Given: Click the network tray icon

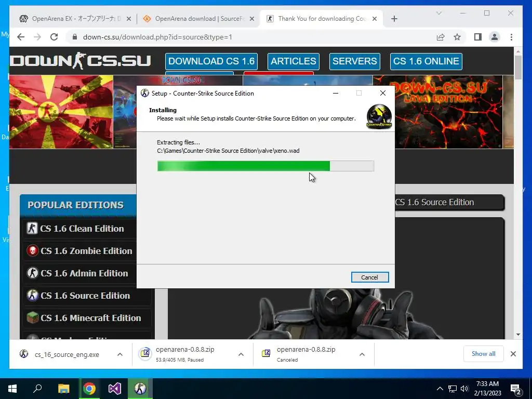Looking at the screenshot, I should [453, 389].
